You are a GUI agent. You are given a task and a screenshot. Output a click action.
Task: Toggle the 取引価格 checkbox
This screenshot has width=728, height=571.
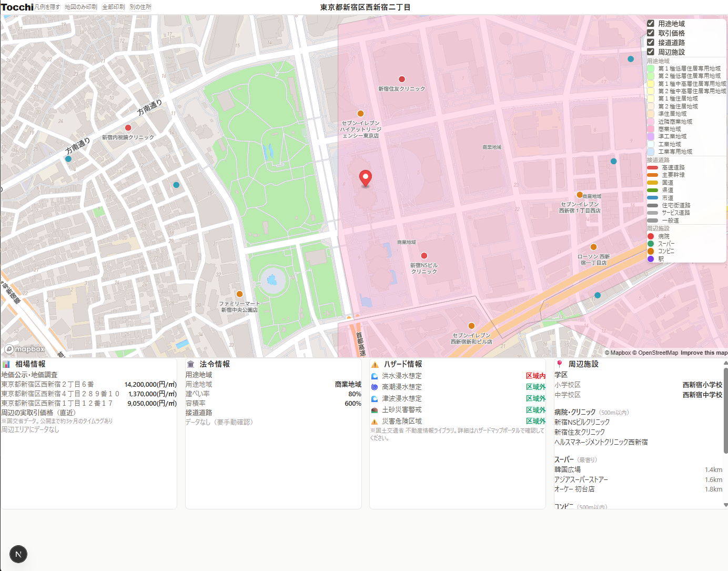[651, 33]
